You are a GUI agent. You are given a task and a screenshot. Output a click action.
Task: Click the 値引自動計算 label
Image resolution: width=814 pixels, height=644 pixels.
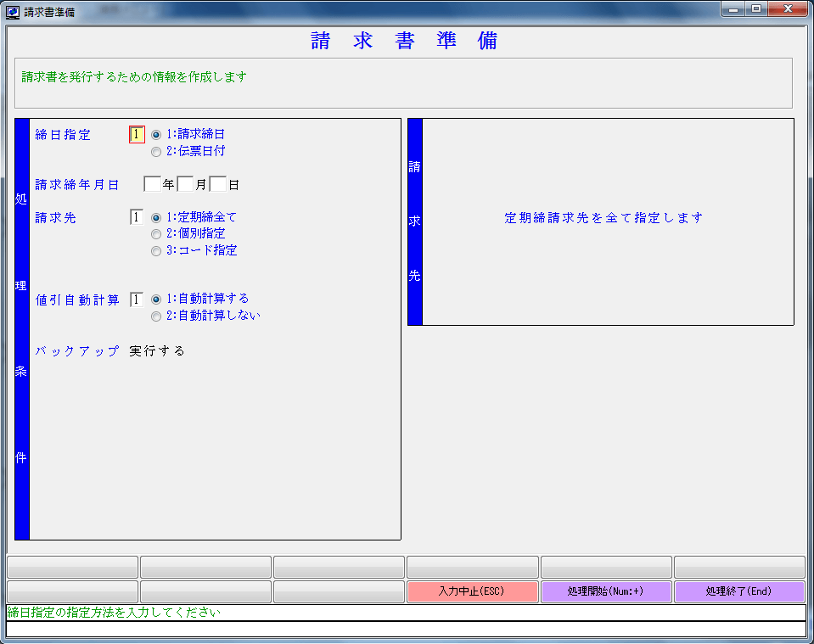[x=77, y=300]
